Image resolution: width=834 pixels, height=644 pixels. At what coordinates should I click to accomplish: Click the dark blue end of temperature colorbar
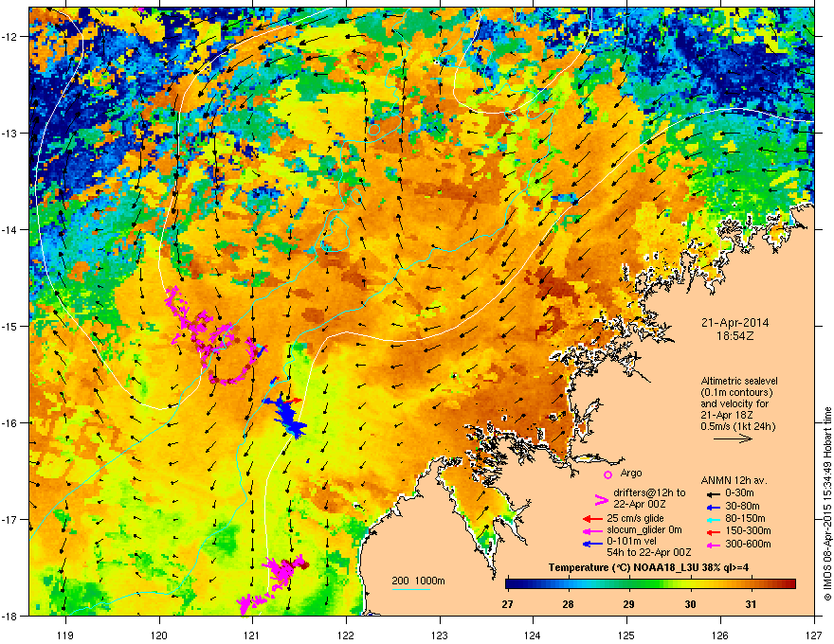pos(512,584)
